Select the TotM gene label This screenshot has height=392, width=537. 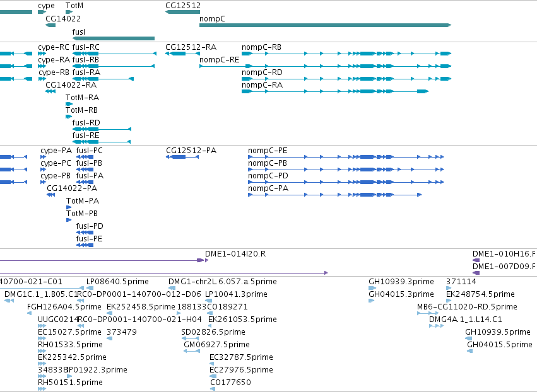(x=74, y=6)
